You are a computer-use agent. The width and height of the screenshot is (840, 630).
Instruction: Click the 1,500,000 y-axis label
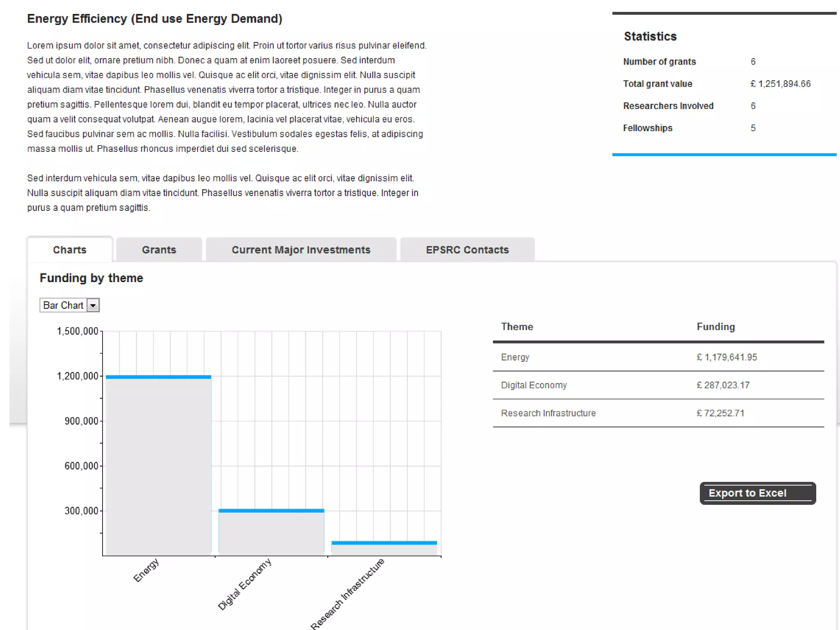click(x=78, y=331)
